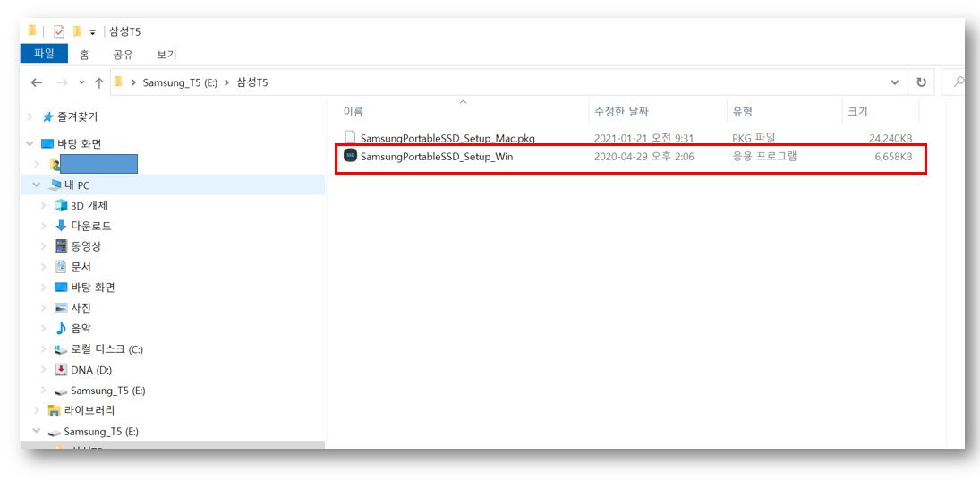The width and height of the screenshot is (980, 481).
Task: Collapse the 내 PC tree node
Action: [x=38, y=185]
